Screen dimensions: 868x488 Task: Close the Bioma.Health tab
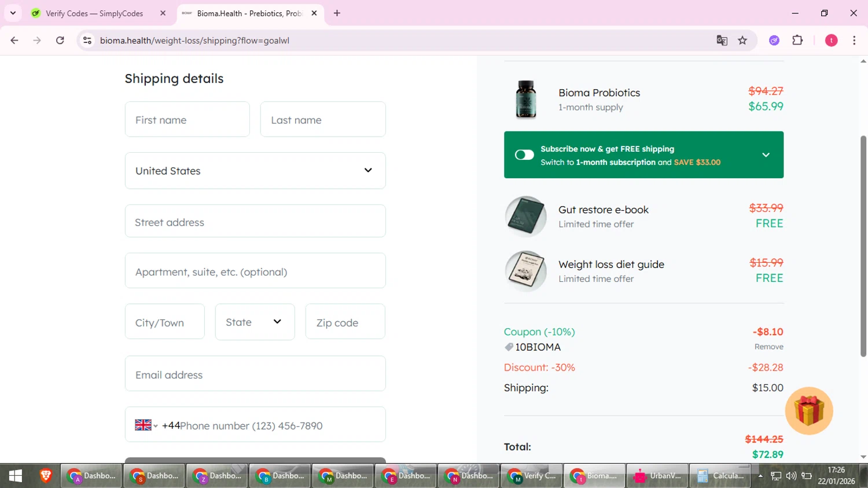coord(314,13)
